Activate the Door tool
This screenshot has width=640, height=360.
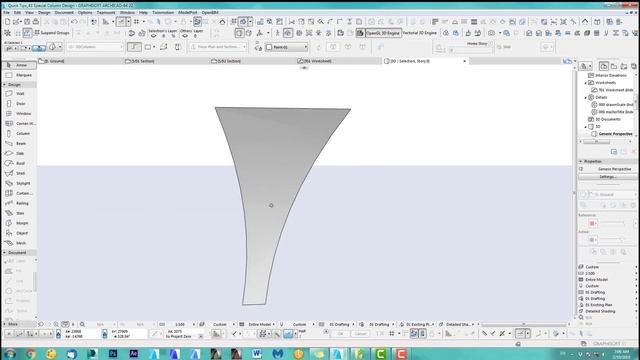pyautogui.click(x=19, y=104)
